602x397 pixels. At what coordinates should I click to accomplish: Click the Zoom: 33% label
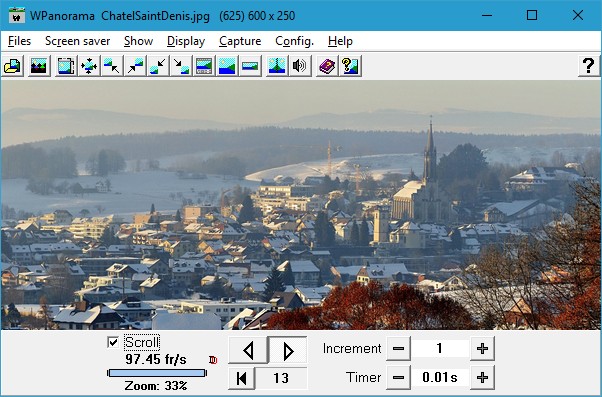coord(156,386)
